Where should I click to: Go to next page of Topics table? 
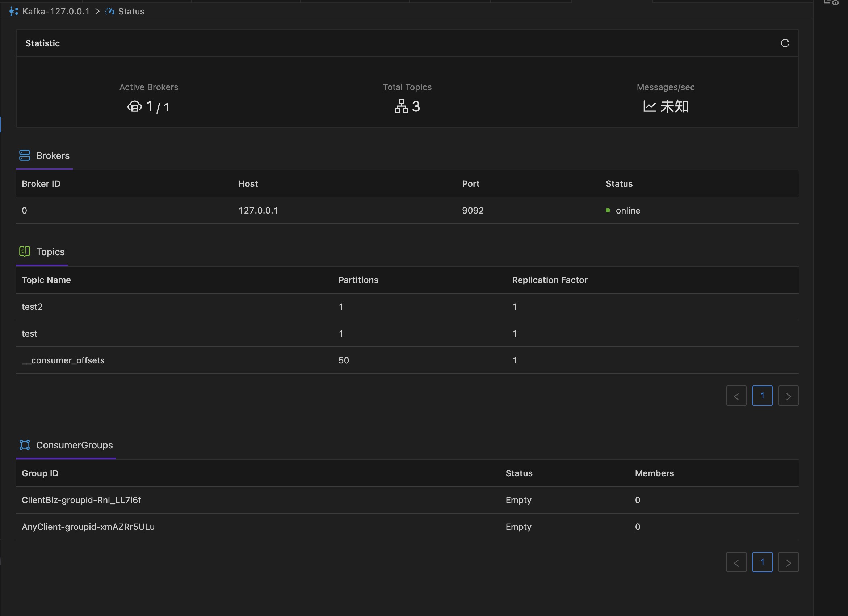(x=788, y=396)
